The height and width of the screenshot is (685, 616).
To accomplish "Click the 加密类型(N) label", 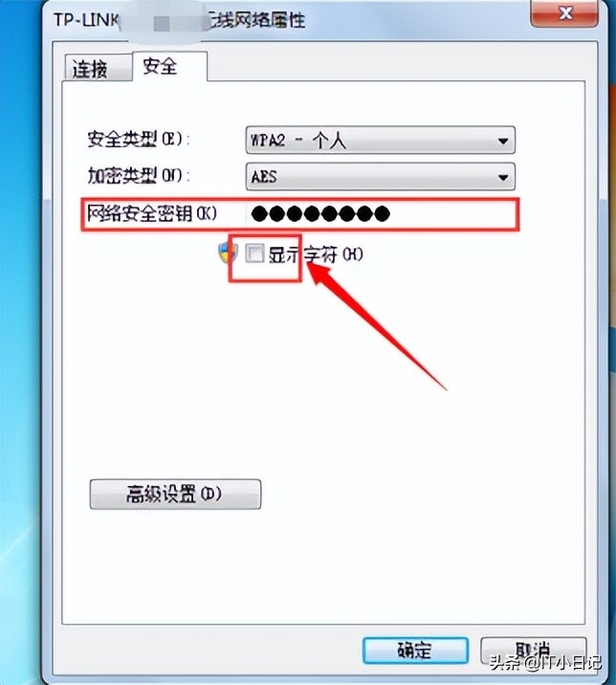I will (139, 176).
